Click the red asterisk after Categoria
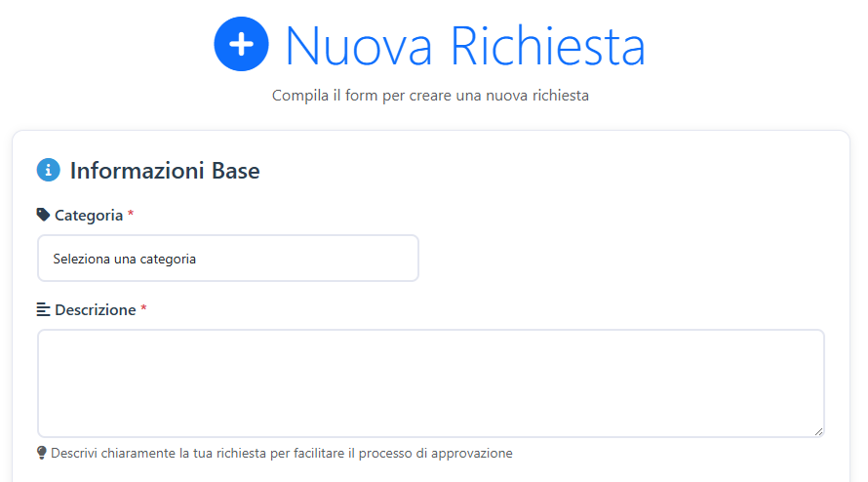 click(x=131, y=215)
